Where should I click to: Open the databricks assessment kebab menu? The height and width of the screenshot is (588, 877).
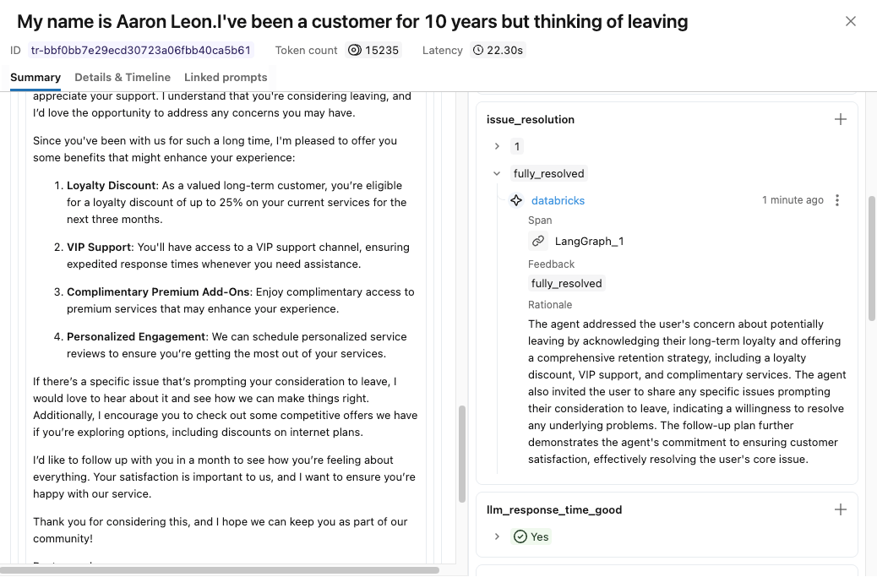[x=837, y=201]
